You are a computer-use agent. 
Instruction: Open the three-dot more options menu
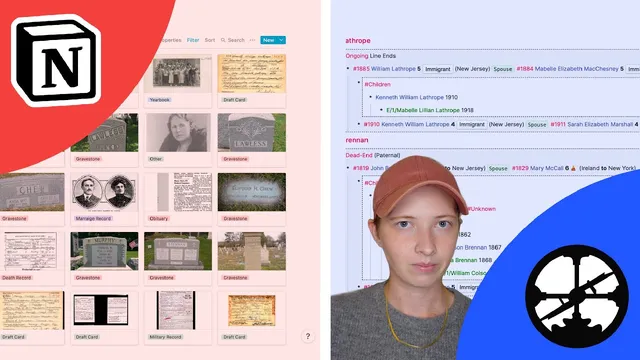point(252,40)
